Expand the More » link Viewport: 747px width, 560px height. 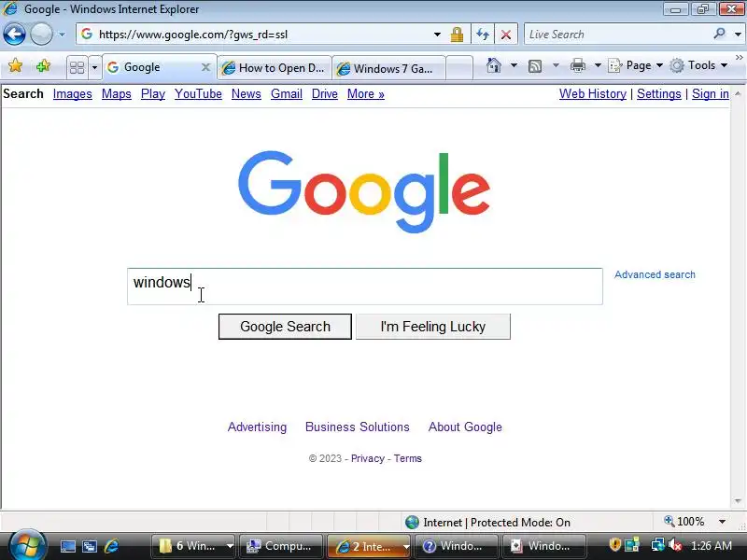[366, 94]
